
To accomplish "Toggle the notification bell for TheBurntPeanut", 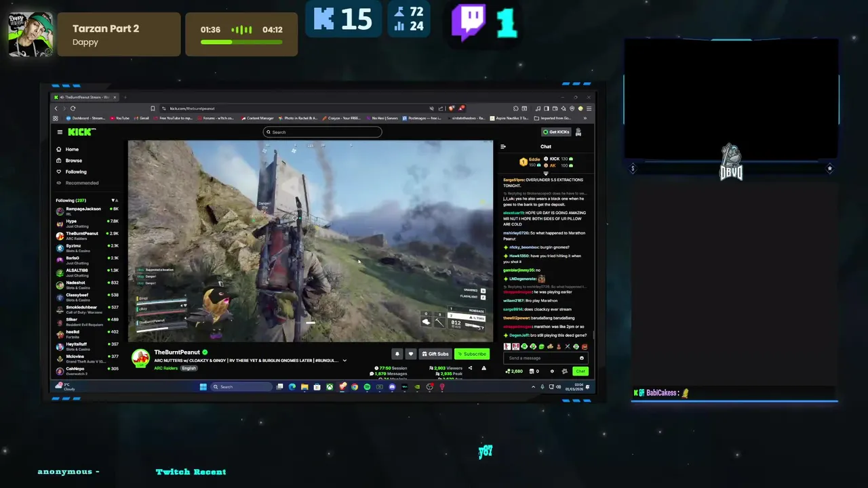I will click(397, 354).
